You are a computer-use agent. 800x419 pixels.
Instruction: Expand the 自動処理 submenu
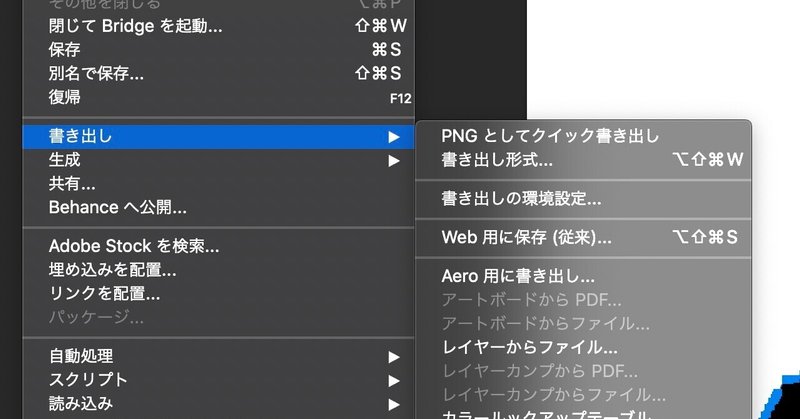click(218, 356)
